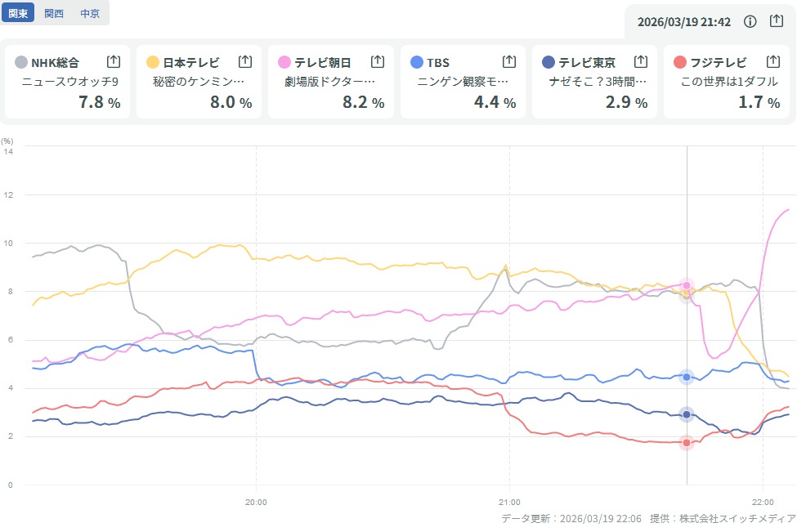The image size is (806, 532).
Task: Click the share icon next to the info icon
Action: [777, 22]
